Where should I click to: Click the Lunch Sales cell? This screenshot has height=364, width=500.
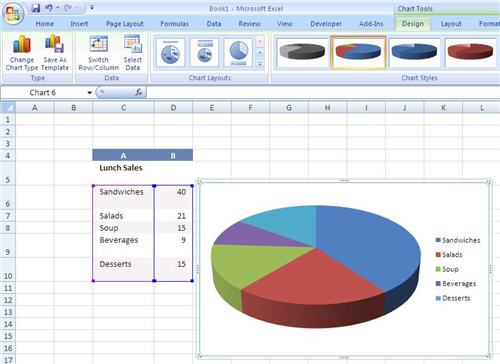pyautogui.click(x=123, y=173)
